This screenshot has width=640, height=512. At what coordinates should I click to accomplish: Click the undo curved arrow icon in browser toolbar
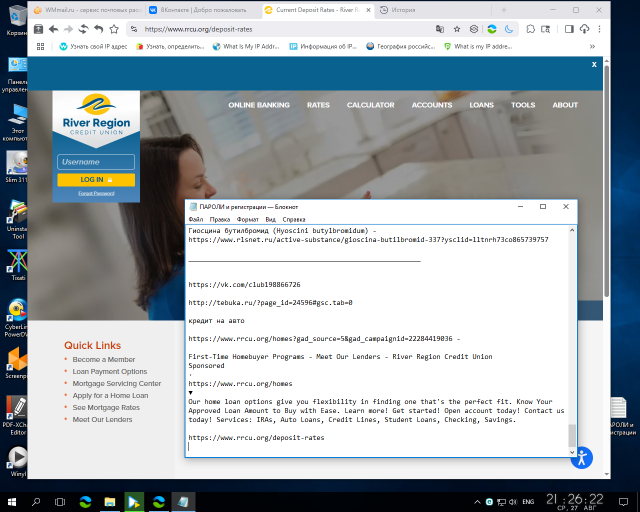click(98, 29)
